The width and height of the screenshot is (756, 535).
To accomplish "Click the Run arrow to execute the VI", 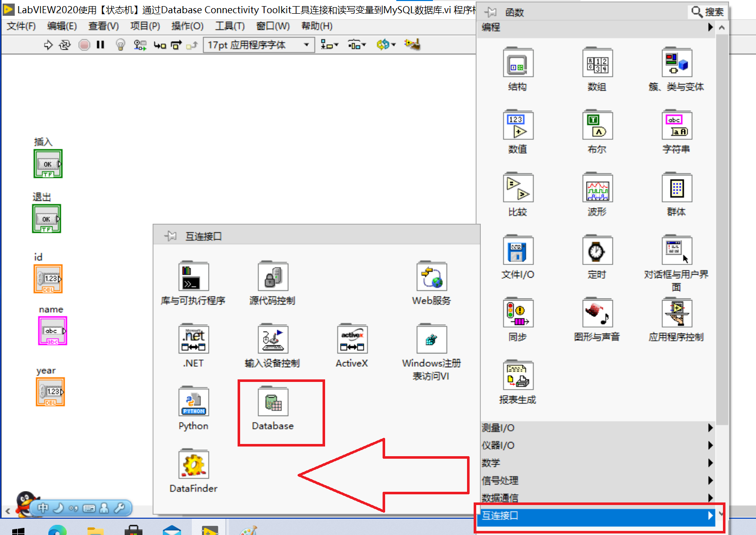I will tap(48, 45).
